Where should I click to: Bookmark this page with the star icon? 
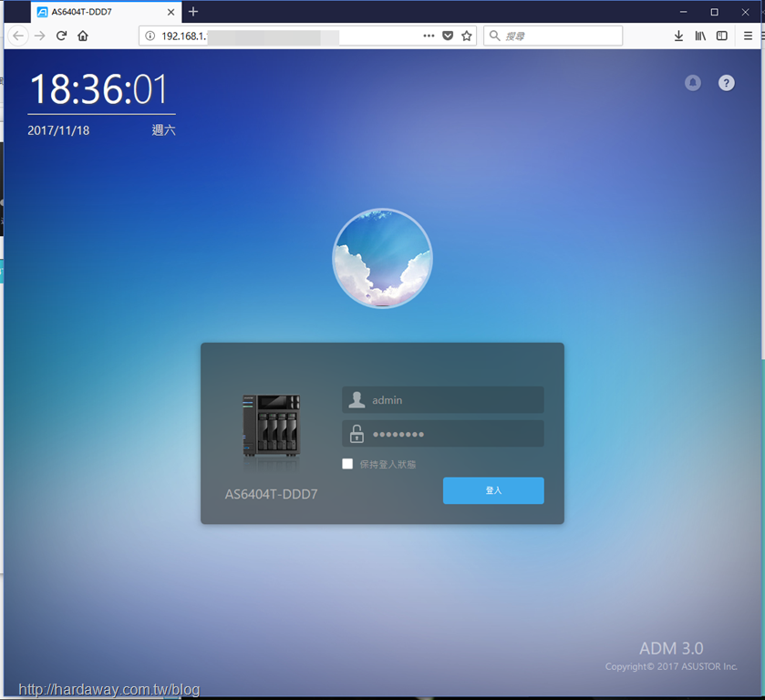pos(467,36)
